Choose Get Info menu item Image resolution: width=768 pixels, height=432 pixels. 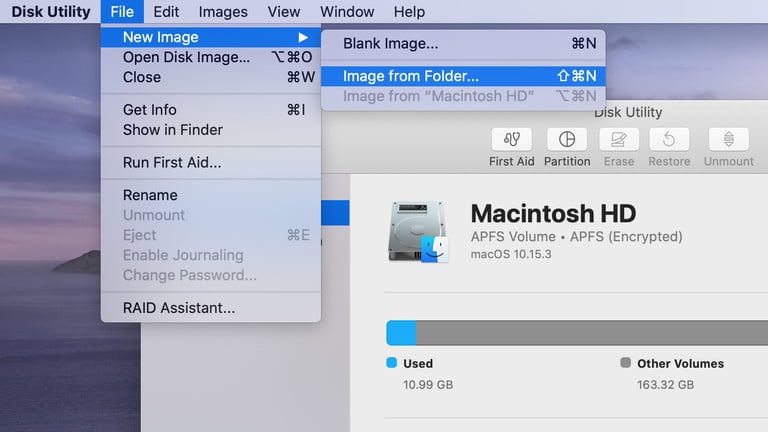point(211,110)
